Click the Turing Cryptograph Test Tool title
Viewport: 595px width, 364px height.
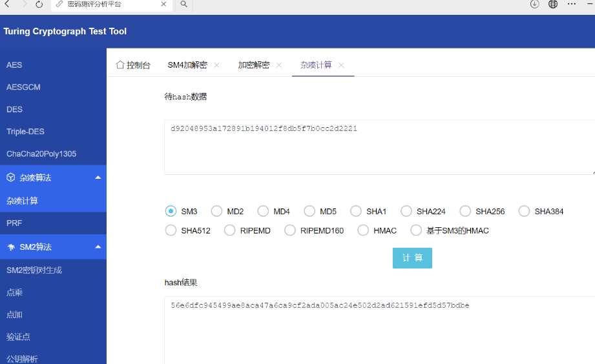click(65, 32)
